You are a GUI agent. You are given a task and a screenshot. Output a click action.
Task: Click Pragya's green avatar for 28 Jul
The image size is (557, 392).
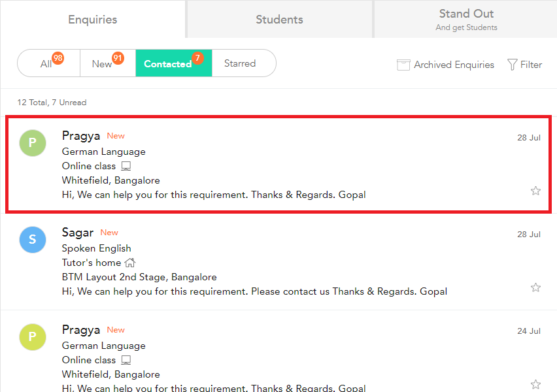(33, 143)
